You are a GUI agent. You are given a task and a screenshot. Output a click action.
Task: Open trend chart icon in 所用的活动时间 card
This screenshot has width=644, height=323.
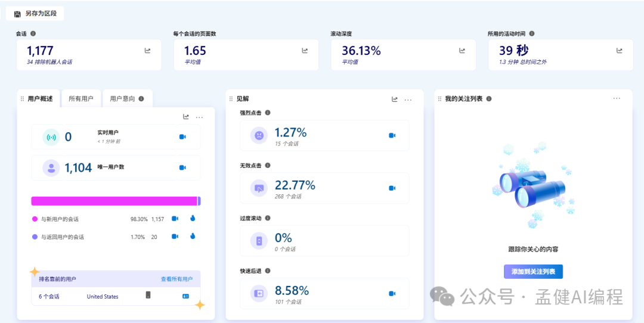click(620, 51)
